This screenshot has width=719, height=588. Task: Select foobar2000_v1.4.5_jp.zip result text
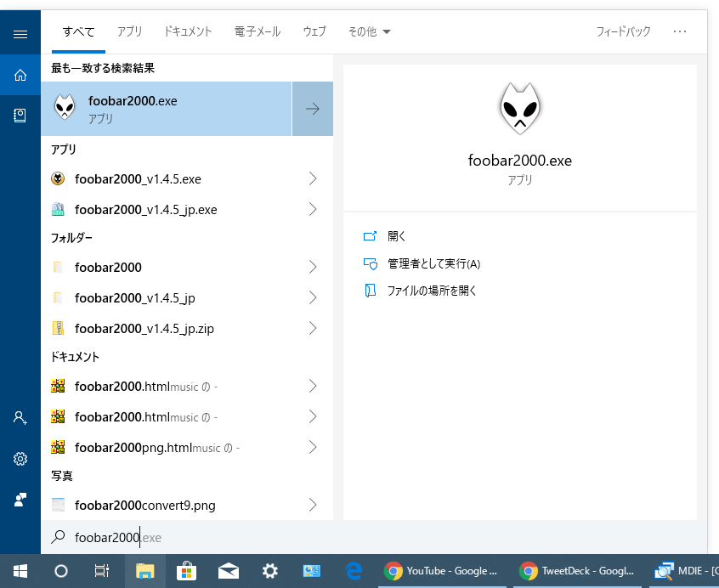pyautogui.click(x=144, y=329)
